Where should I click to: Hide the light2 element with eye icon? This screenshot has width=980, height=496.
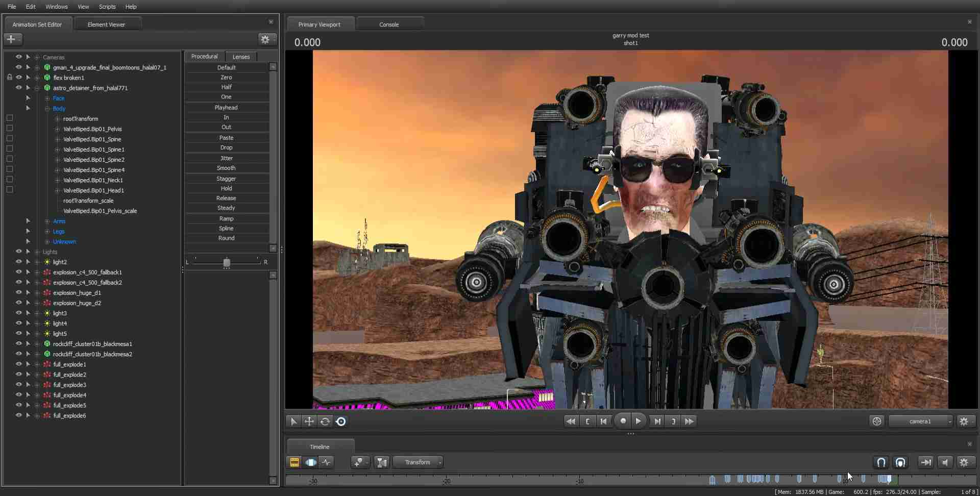19,262
